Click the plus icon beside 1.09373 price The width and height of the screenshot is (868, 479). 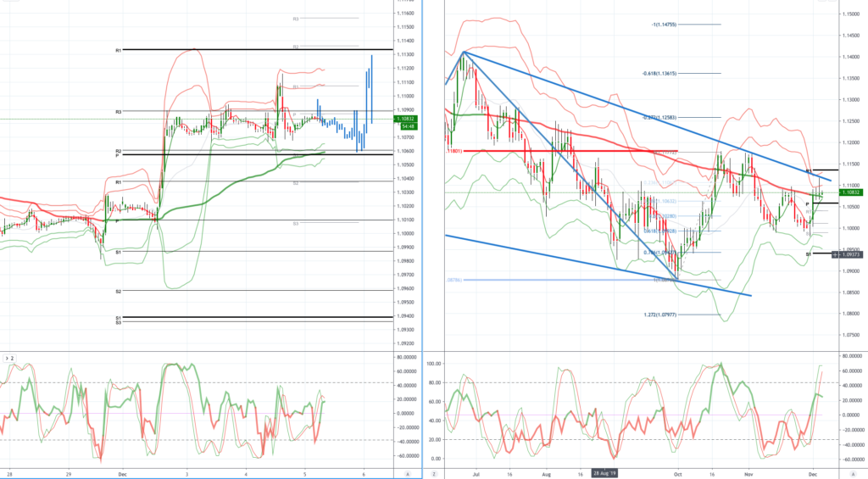point(835,254)
